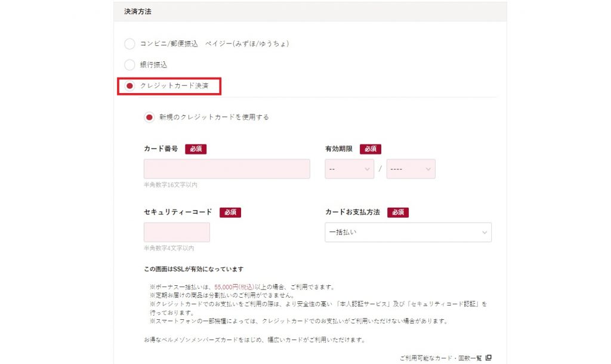This screenshot has height=364, width=611.
Task: Click the 必須 badge next to カード番号
Action: (x=196, y=149)
